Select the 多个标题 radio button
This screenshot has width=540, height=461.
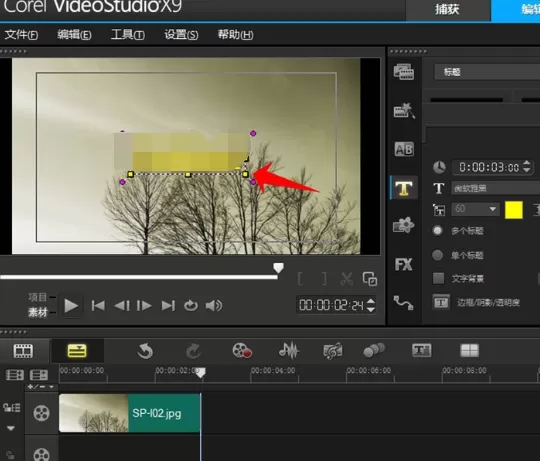tap(437, 230)
